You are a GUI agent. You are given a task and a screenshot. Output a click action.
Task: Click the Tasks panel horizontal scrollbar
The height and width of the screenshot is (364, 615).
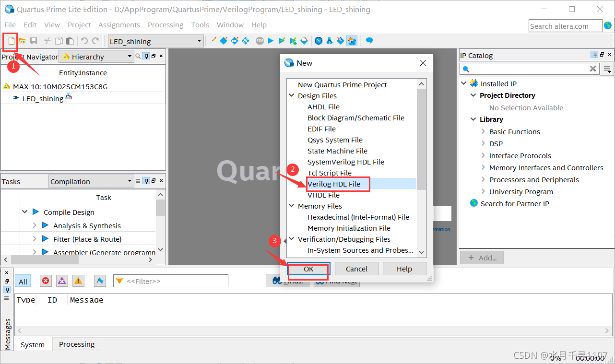click(x=45, y=259)
